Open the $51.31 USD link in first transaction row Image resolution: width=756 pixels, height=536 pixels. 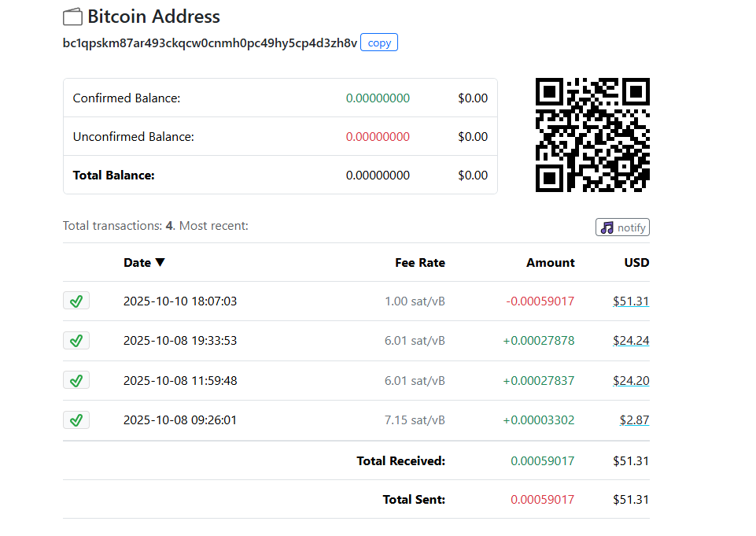[x=631, y=301]
